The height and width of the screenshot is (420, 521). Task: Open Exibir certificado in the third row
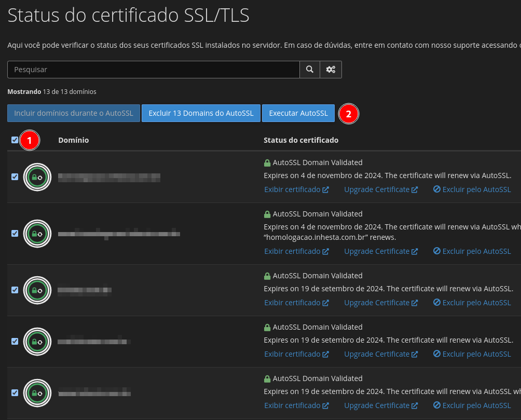tap(296, 303)
